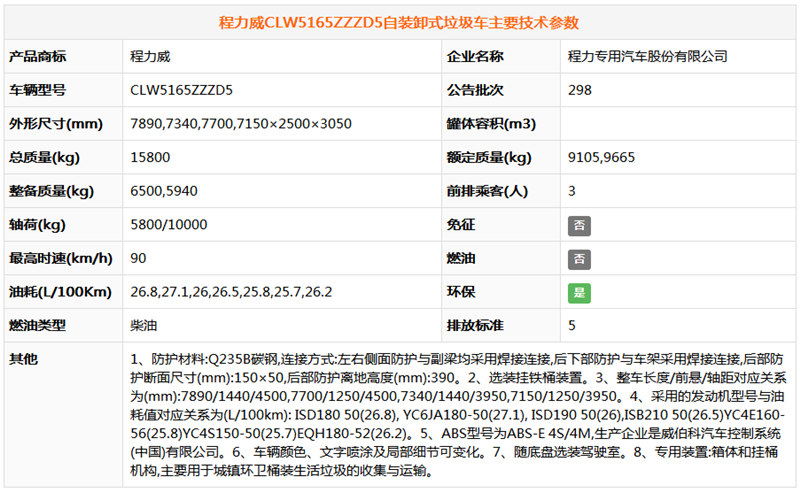This screenshot has height=492, width=800.
Task: Click the orange title 程力威CLW5165ZZZD5 heading
Action: click(399, 22)
